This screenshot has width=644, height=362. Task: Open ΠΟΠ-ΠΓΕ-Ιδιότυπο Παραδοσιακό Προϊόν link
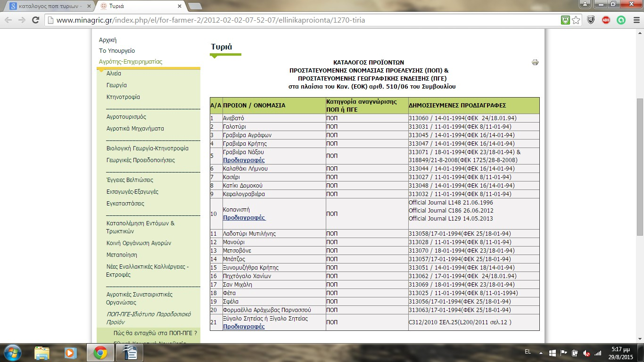pyautogui.click(x=149, y=318)
